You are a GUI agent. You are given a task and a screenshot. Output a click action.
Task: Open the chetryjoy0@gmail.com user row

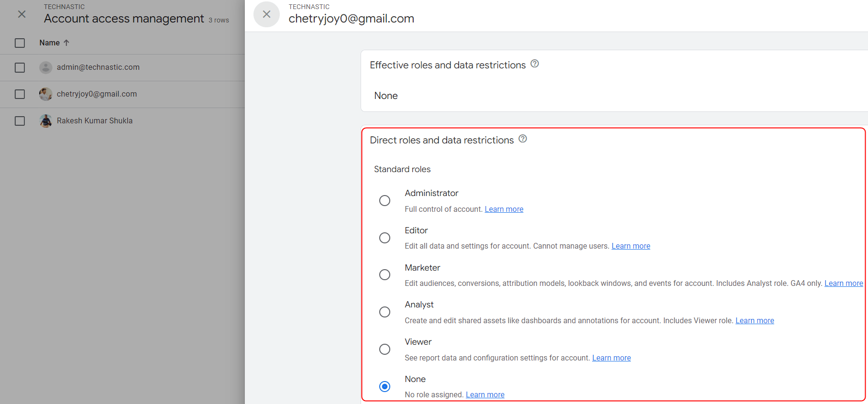tap(97, 94)
